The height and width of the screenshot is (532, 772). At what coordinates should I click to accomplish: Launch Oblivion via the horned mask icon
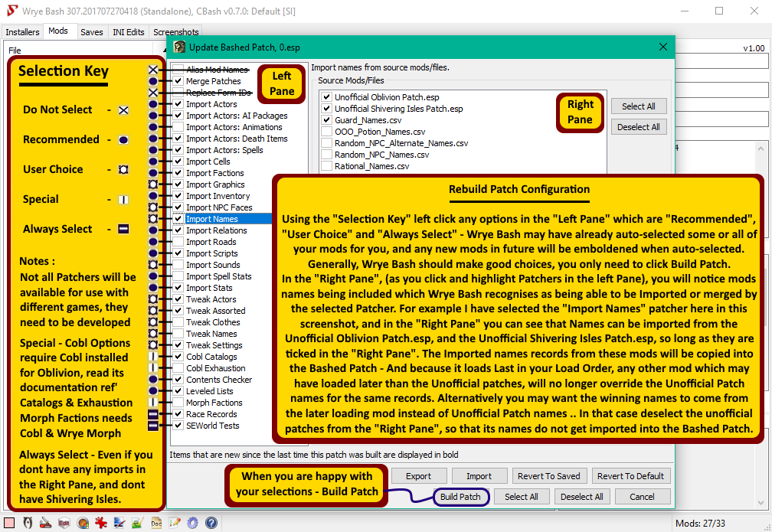(28, 523)
